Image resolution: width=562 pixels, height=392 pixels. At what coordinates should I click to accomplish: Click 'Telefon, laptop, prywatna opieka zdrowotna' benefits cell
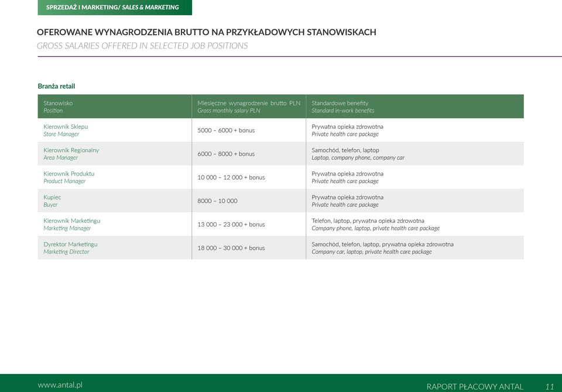[415, 224]
